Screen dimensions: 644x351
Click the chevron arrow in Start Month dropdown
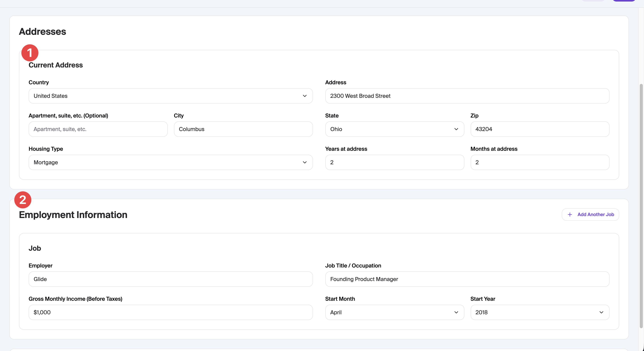(456, 312)
